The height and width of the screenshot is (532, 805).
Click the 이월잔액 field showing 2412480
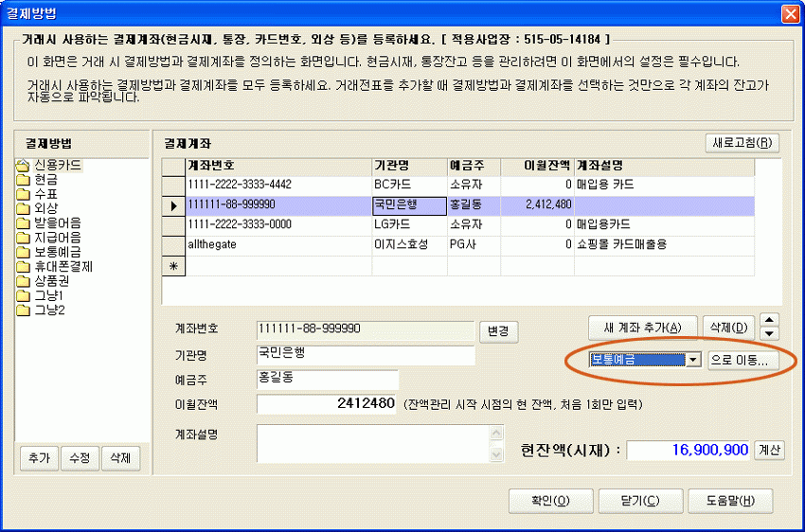[327, 404]
